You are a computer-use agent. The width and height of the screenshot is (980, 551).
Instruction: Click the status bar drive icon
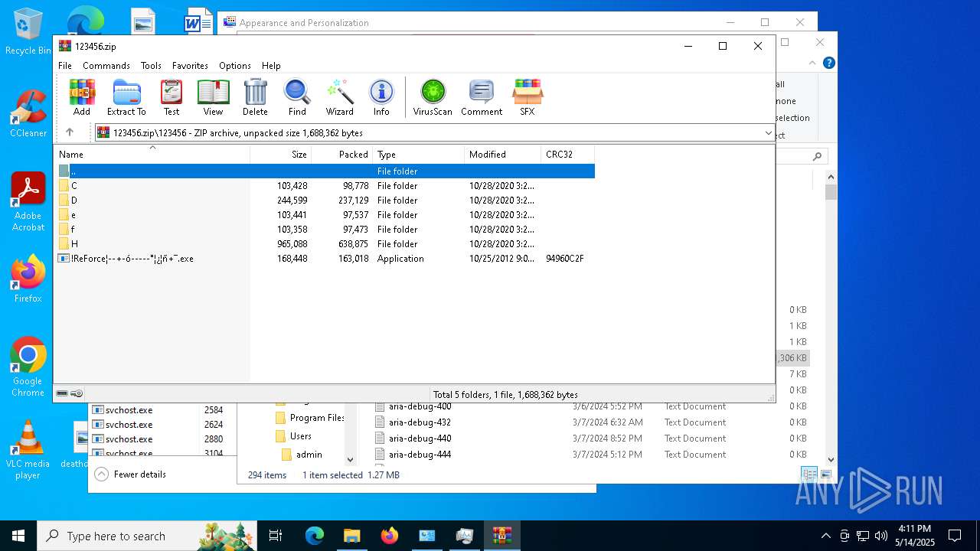pos(62,394)
